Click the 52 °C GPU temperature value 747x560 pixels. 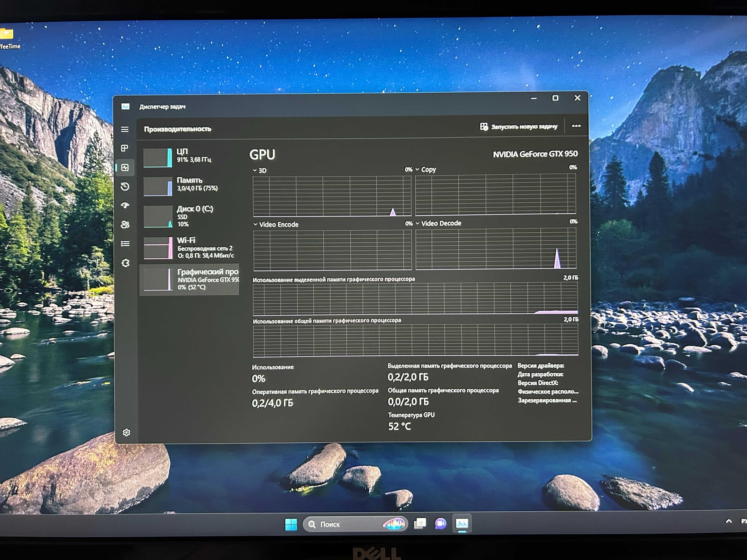[x=399, y=427]
